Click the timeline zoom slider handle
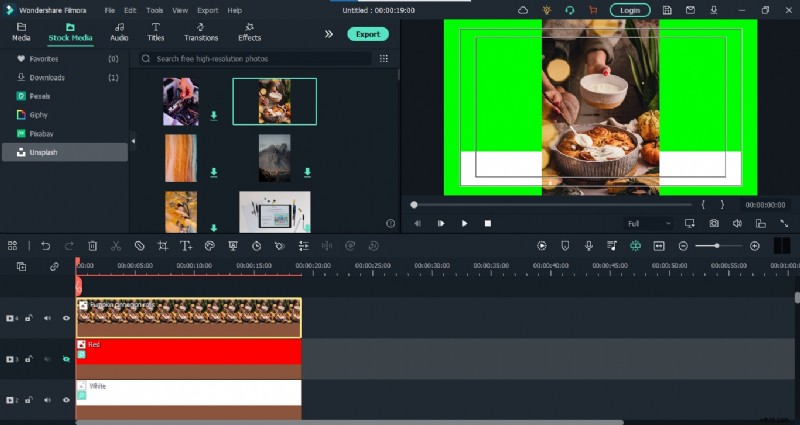Viewport: 800px width, 425px height. click(x=717, y=246)
